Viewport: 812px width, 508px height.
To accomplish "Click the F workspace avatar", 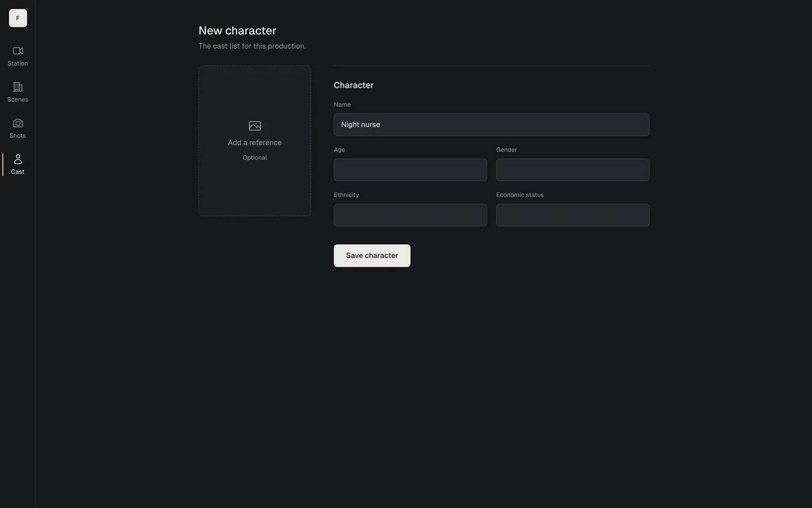I will pos(18,18).
